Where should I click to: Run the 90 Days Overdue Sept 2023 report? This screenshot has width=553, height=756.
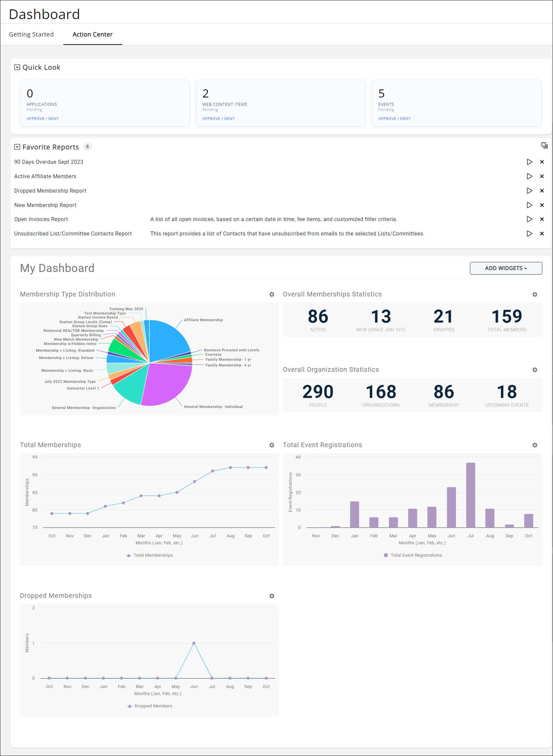[x=529, y=162]
